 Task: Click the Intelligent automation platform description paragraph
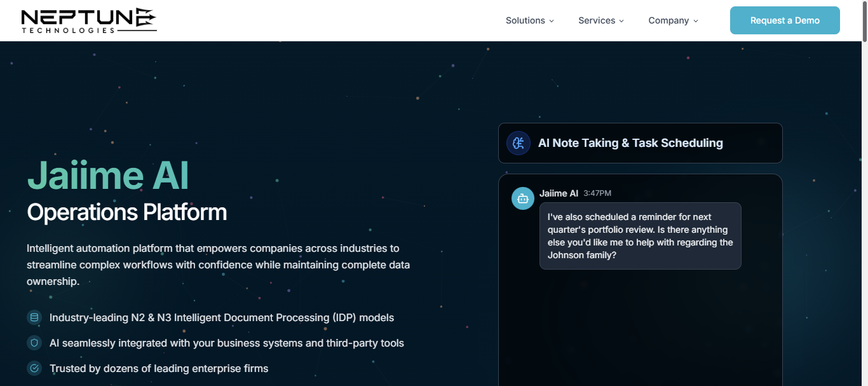[218, 265]
